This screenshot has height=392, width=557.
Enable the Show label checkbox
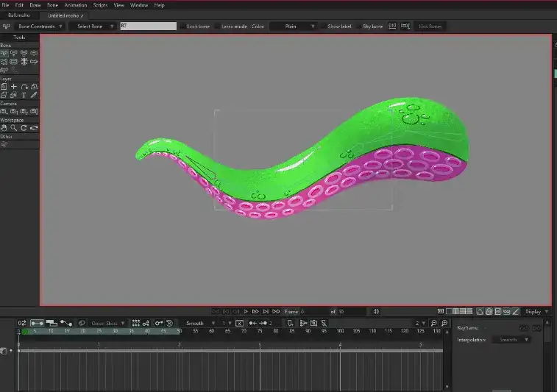(324, 26)
